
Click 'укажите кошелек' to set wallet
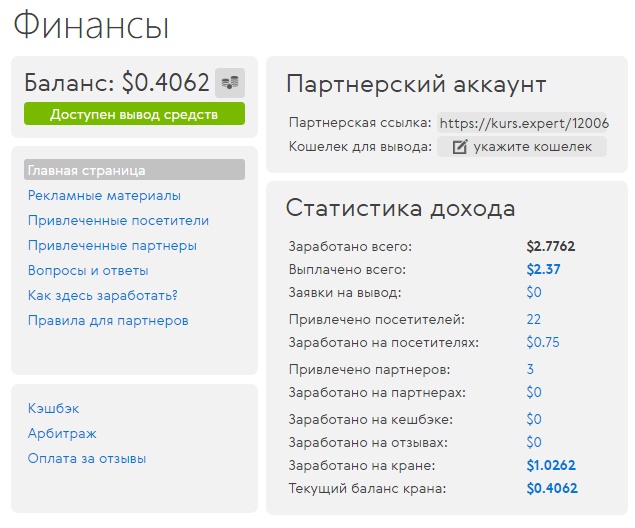pos(522,147)
